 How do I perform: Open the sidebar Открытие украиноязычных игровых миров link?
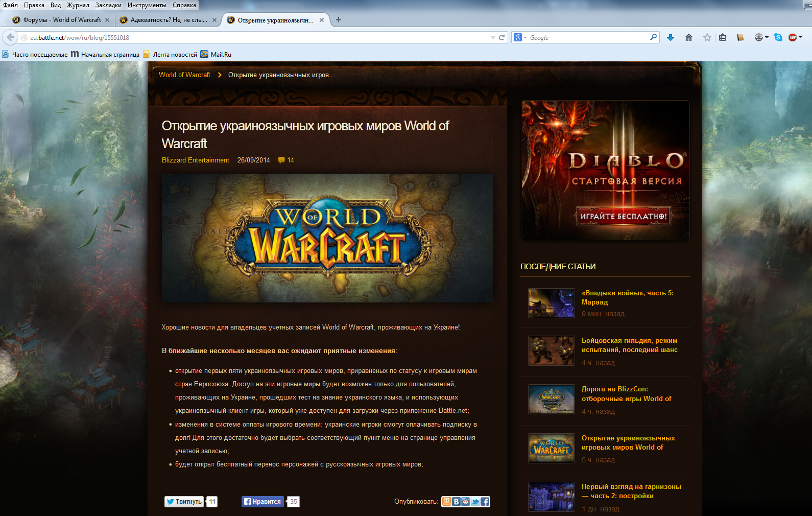pos(628,442)
